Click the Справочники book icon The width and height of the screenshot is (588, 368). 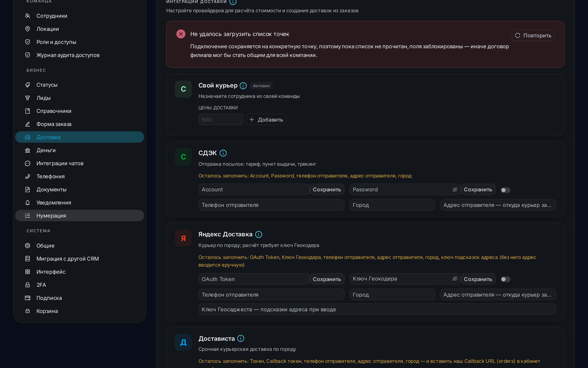[x=27, y=111]
